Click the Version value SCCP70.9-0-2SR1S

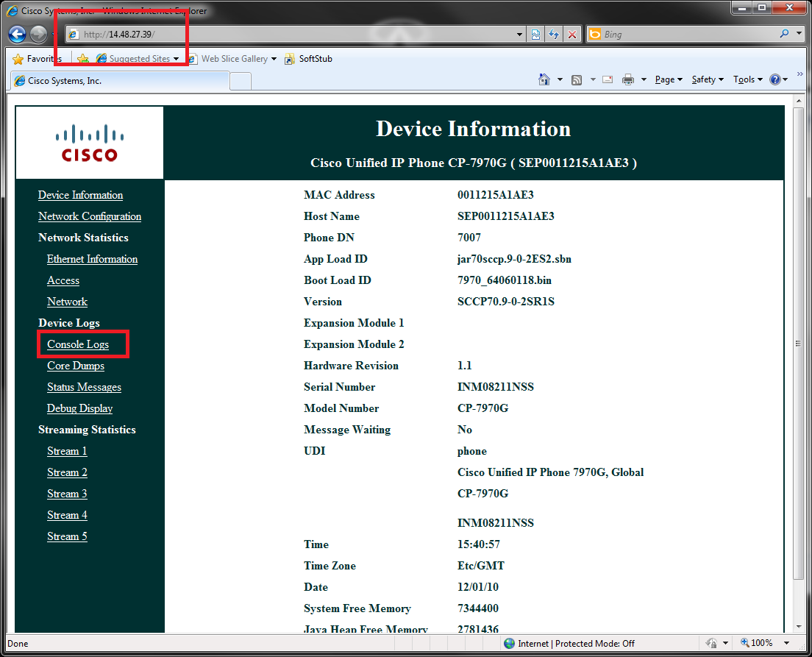[506, 302]
